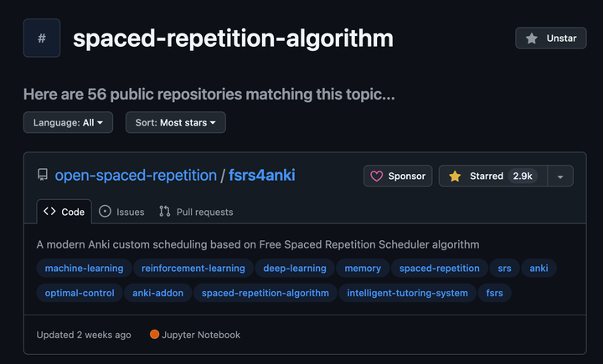
Task: Open the open-spaced-repetition owner link
Action: point(136,176)
